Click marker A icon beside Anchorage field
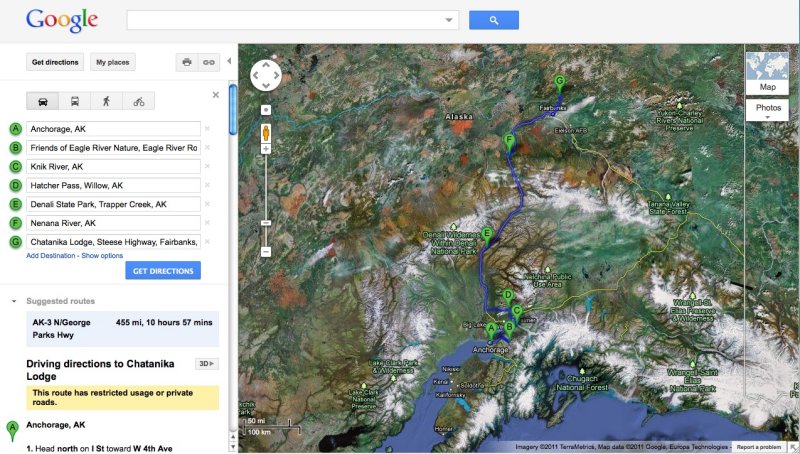Screen dimensions: 800x454 click(x=15, y=129)
